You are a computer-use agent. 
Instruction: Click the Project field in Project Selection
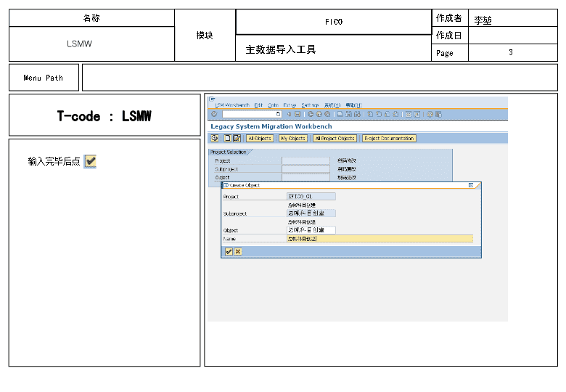[305, 160]
